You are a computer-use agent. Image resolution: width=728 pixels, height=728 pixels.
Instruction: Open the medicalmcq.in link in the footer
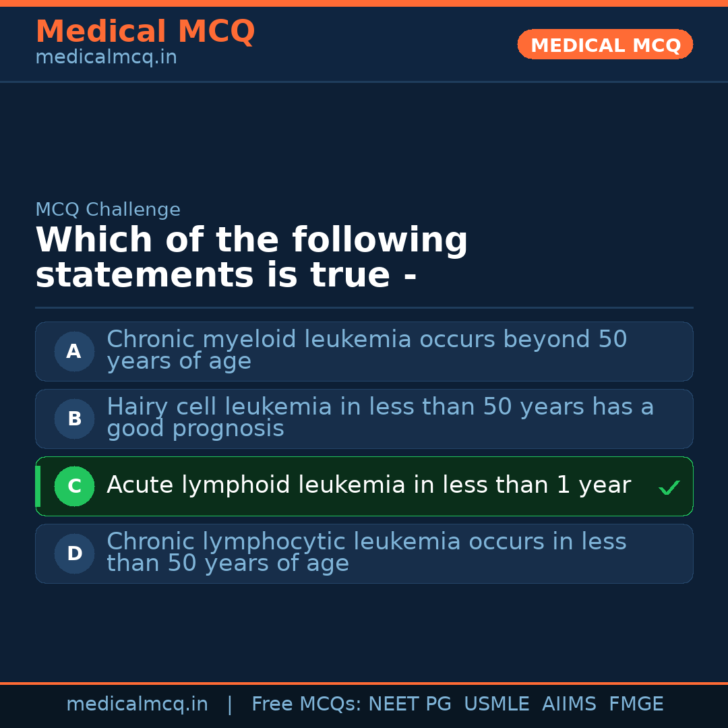click(137, 704)
